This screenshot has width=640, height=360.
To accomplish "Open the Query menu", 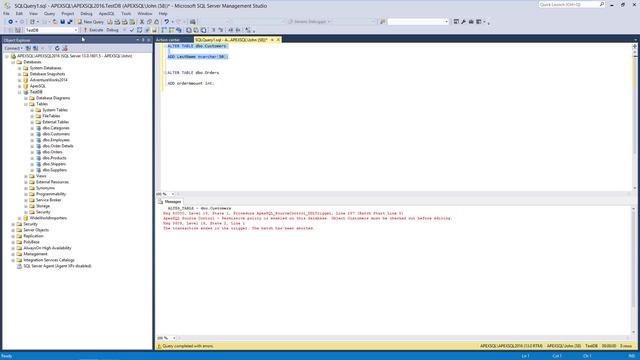I will point(49,13).
